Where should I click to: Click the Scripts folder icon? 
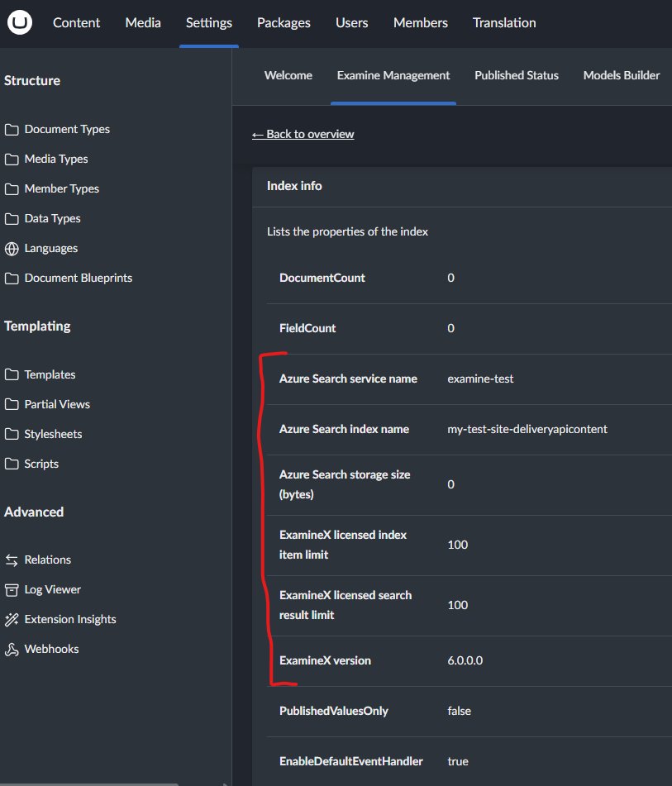(12, 464)
